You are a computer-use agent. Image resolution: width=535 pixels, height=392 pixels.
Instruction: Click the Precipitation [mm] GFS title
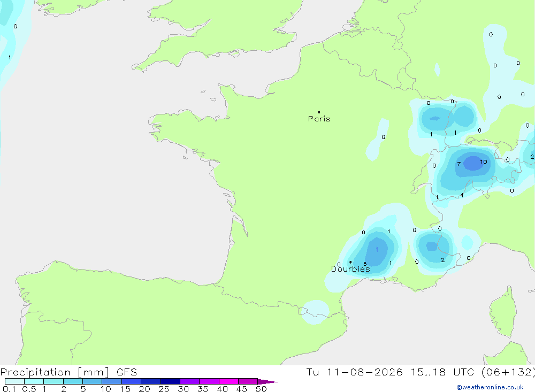point(68,372)
